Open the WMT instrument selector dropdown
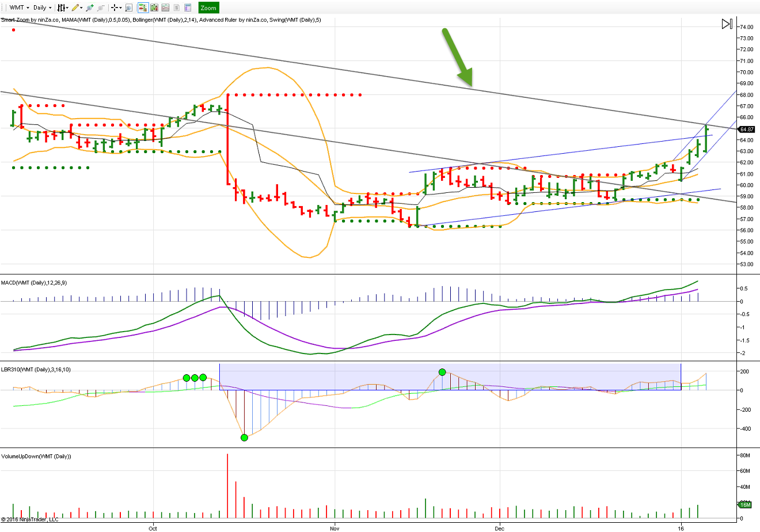Screen dimensions: 760x532 coord(20,7)
